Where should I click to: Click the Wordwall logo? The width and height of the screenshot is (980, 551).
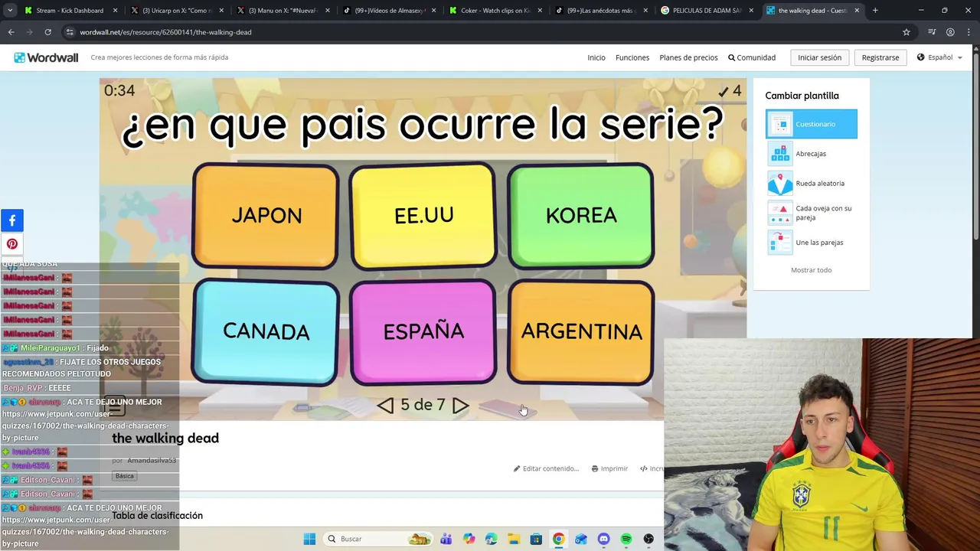click(46, 57)
